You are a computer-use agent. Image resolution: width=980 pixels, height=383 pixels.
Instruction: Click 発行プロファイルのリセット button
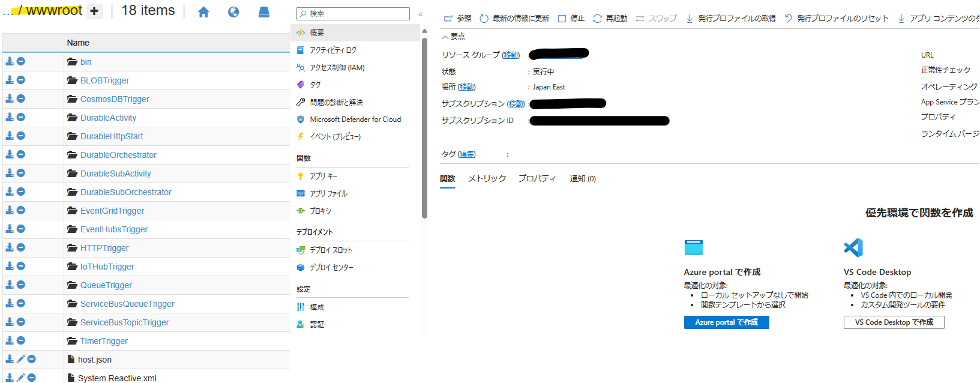837,19
